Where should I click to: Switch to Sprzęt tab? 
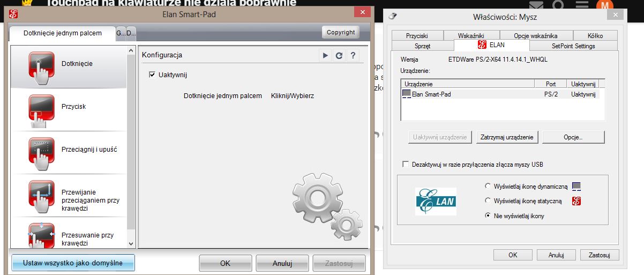tap(423, 46)
